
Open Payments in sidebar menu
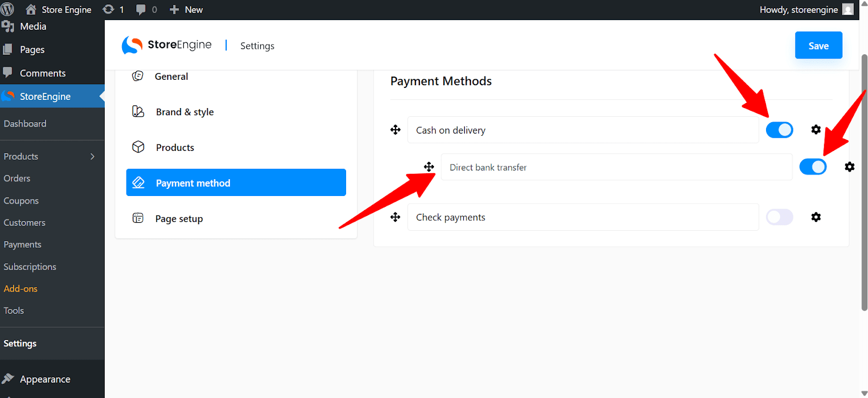tap(22, 244)
